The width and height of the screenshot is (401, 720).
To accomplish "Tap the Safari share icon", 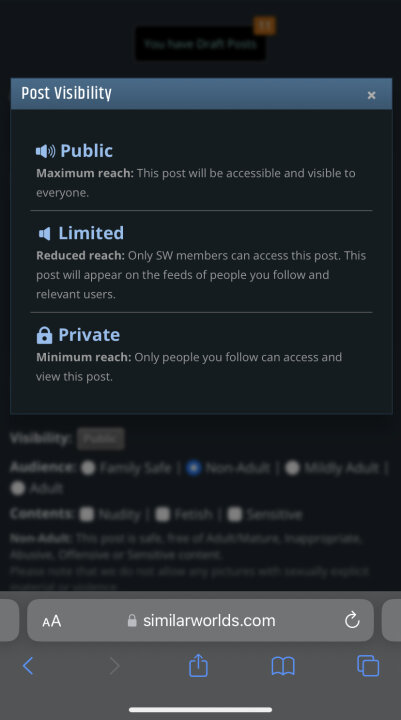I will [x=198, y=665].
